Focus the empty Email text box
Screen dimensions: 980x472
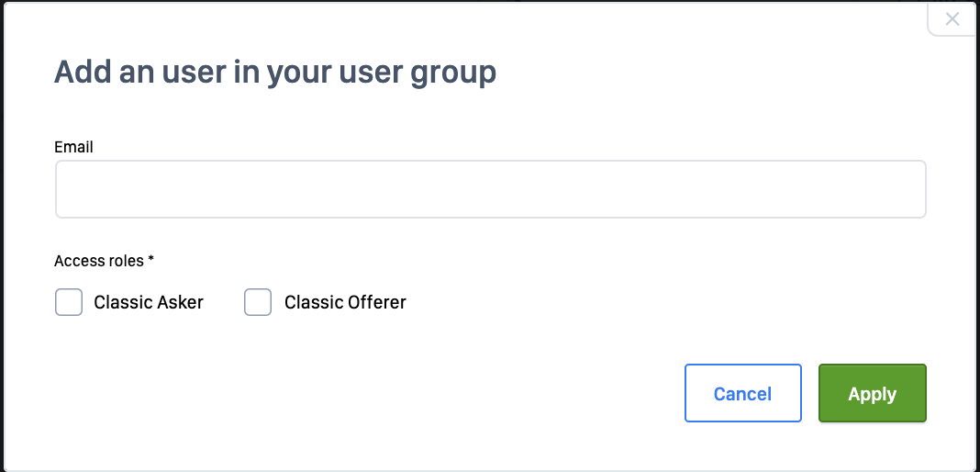click(x=490, y=189)
